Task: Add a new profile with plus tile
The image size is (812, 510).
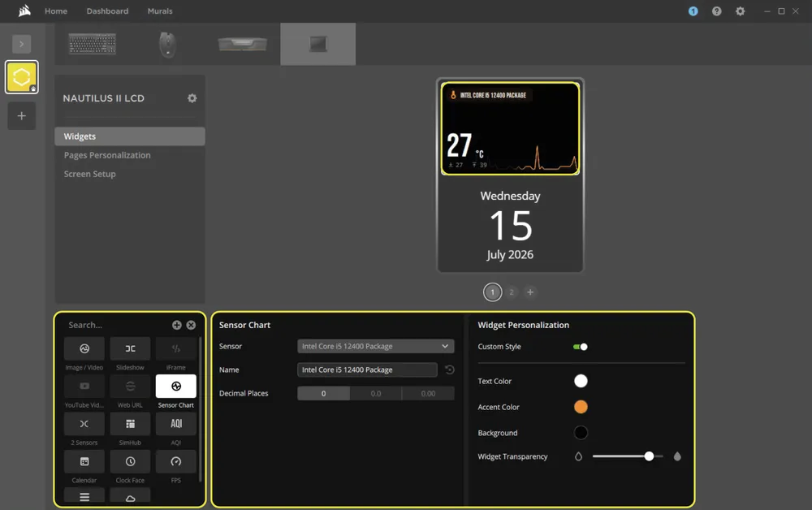Action: coord(21,116)
